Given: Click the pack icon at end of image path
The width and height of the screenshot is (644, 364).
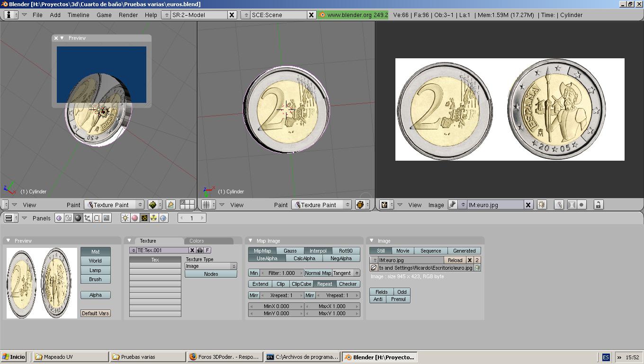Looking at the screenshot, I should click(x=477, y=268).
